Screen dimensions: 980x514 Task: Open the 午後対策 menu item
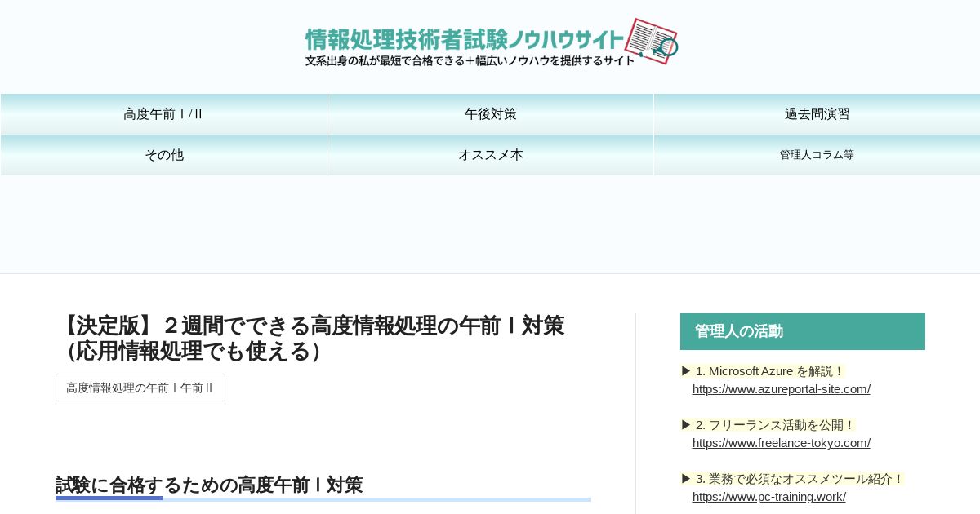pos(490,114)
